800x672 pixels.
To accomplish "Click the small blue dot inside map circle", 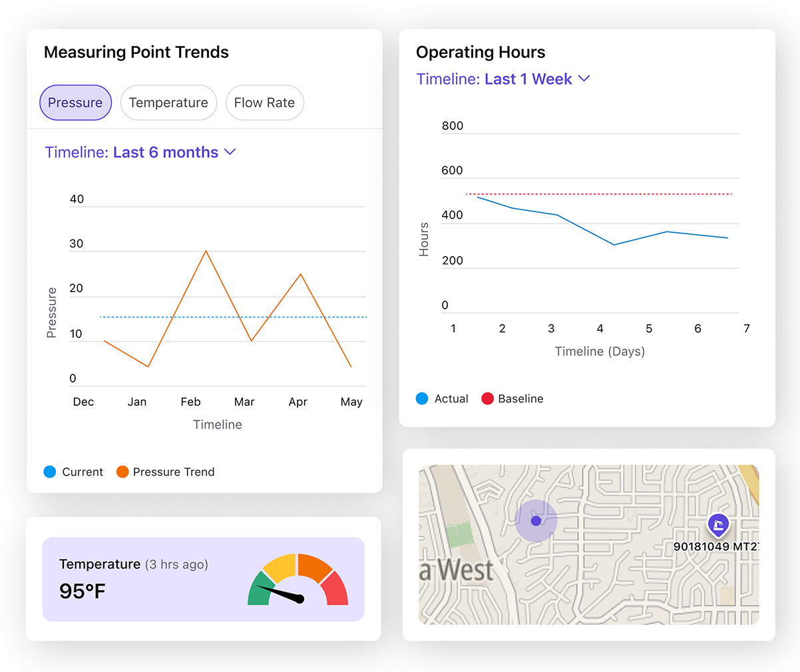I will pos(535,521).
